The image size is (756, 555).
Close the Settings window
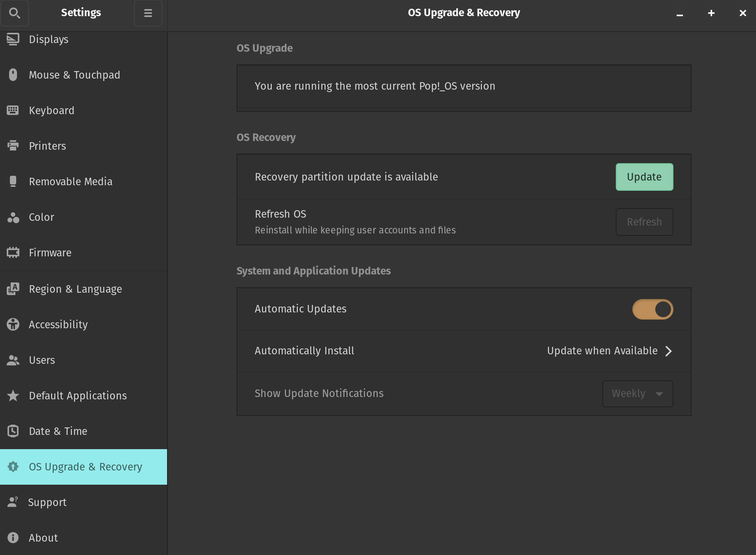743,13
